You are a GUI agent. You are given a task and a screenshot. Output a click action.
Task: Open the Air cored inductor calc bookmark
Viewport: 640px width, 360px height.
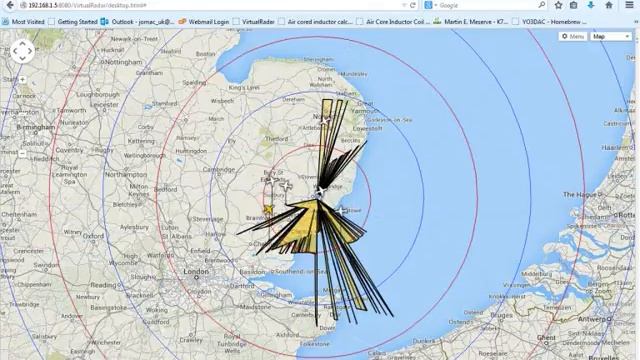pos(315,22)
